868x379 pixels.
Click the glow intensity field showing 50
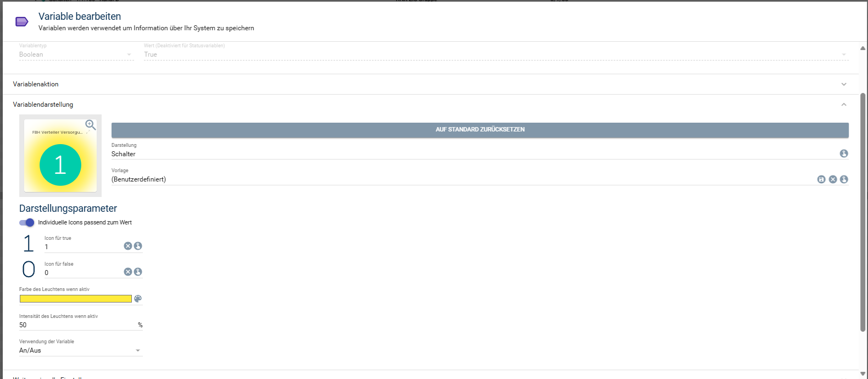point(77,325)
